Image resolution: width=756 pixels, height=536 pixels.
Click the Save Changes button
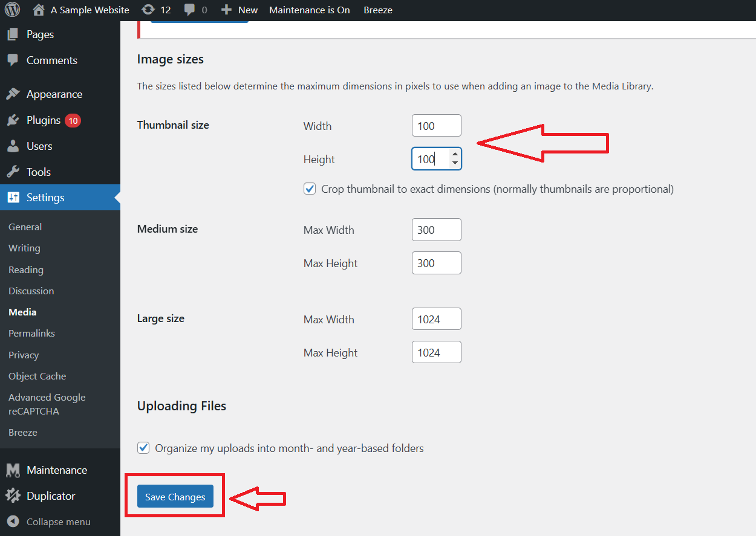[x=175, y=497]
